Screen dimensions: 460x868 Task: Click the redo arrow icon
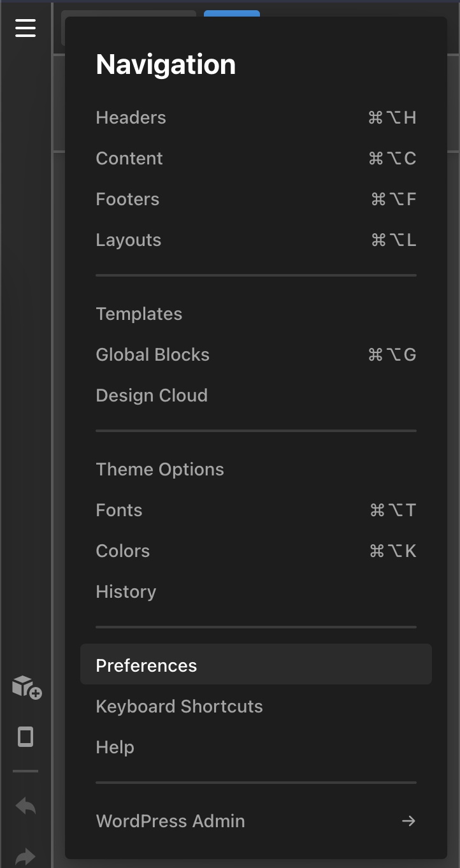tap(25, 857)
